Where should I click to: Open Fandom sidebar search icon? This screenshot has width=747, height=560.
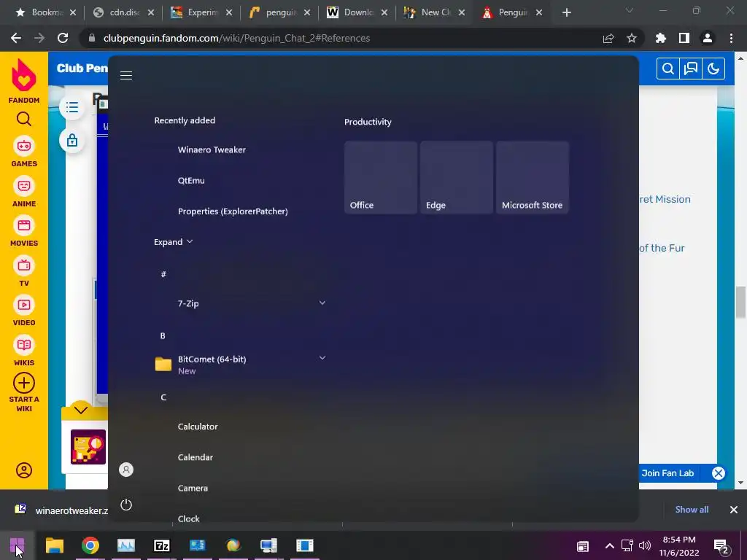[24, 119]
